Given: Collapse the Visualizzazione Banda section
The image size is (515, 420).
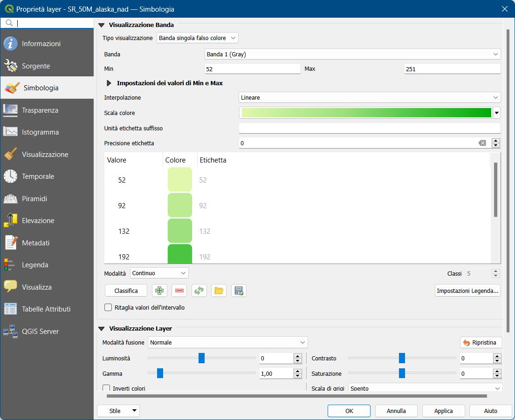Looking at the screenshot, I should [102, 25].
